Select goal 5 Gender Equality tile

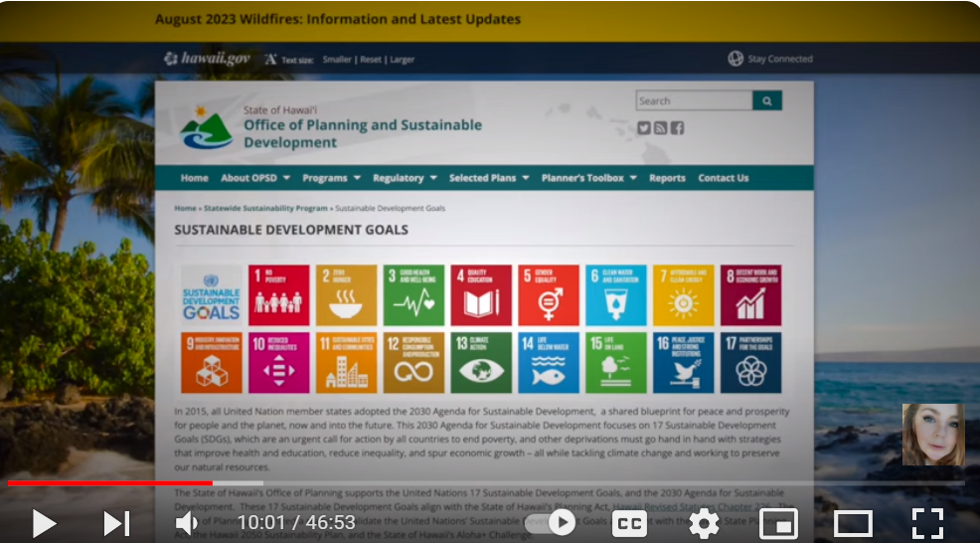(549, 295)
